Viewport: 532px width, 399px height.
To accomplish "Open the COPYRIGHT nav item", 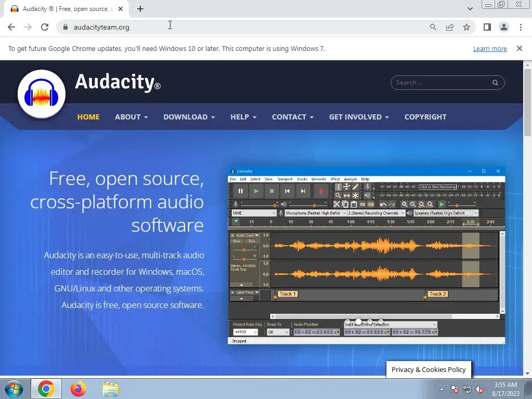I will [x=425, y=117].
